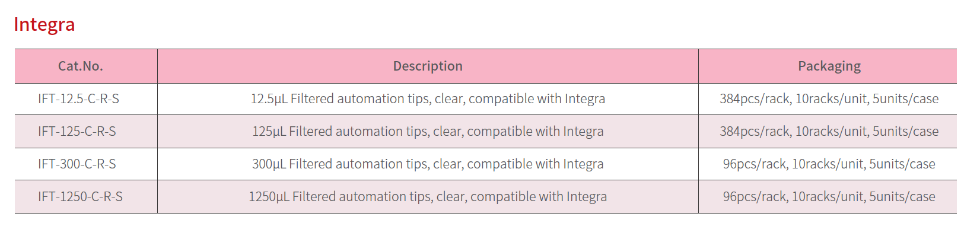980x242 pixels.
Task: Click the Description column header
Action: [x=428, y=66]
